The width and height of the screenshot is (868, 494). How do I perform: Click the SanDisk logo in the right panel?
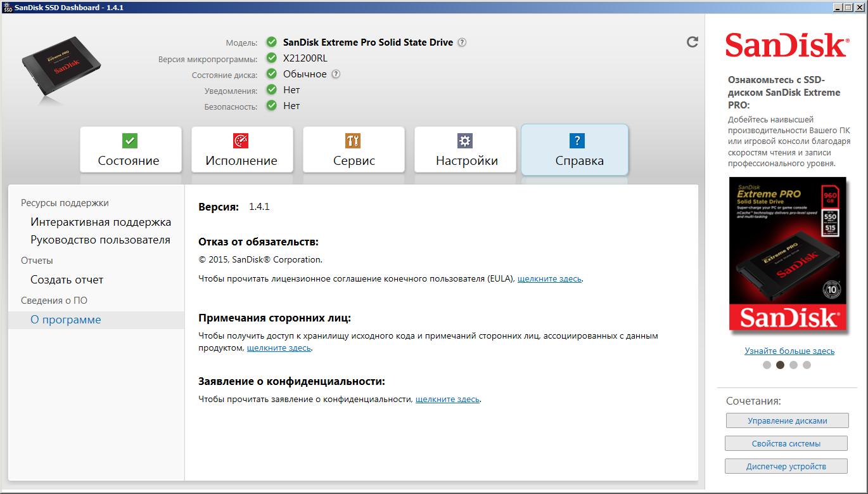[x=786, y=46]
